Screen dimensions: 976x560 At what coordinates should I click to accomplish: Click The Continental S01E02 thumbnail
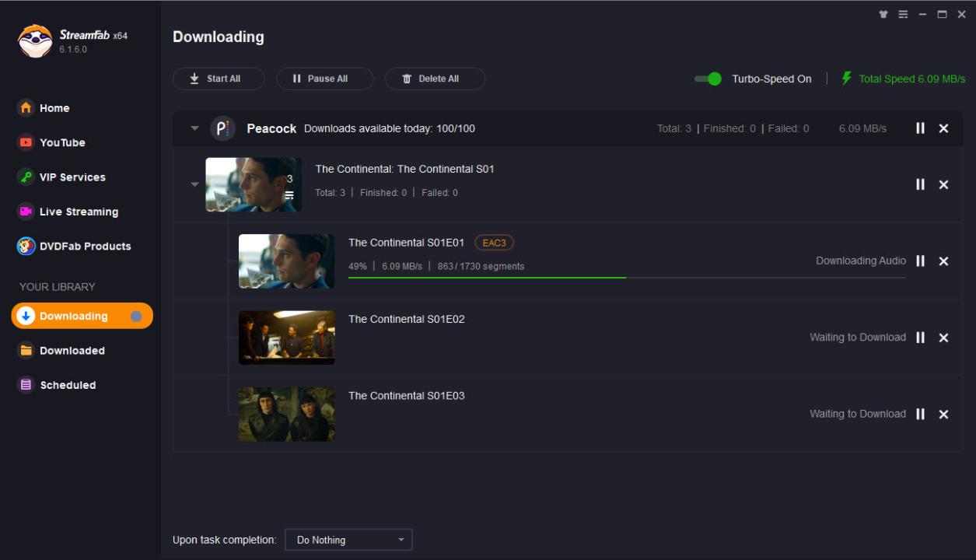pos(286,338)
